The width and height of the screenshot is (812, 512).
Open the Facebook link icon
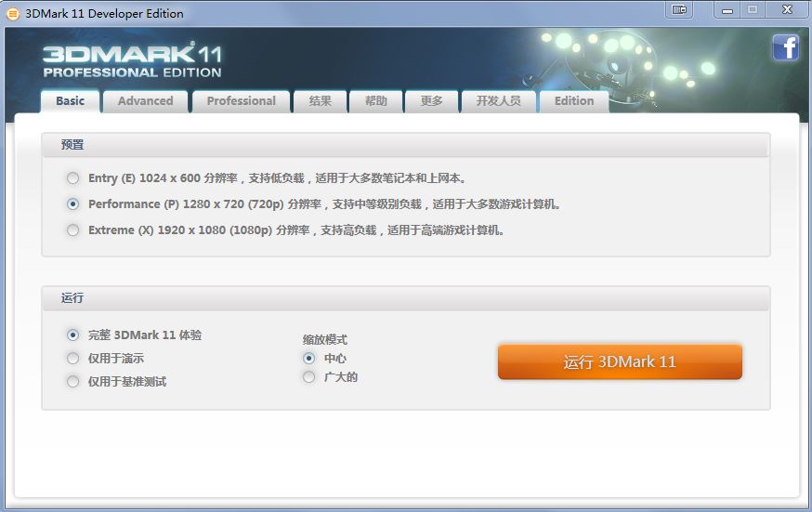[785, 47]
